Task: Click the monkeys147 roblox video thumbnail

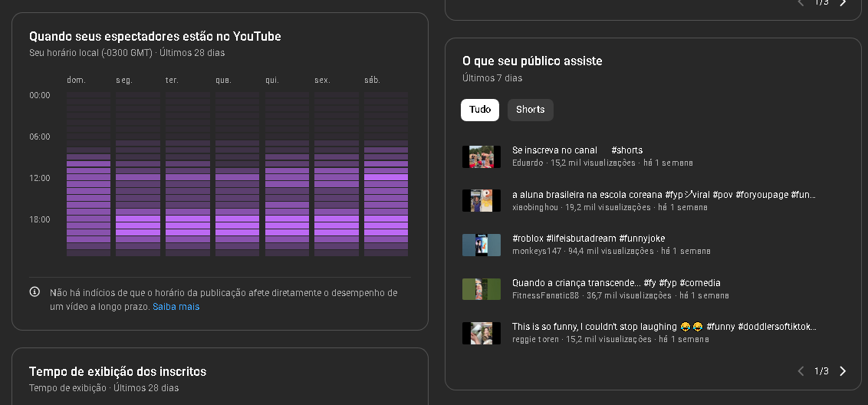Action: tap(482, 245)
